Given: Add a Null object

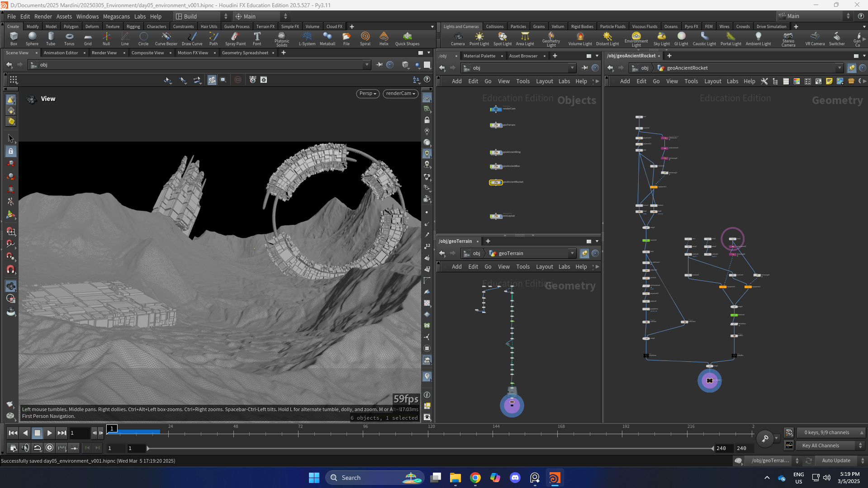Looking at the screenshot, I should pyautogui.click(x=106, y=38).
